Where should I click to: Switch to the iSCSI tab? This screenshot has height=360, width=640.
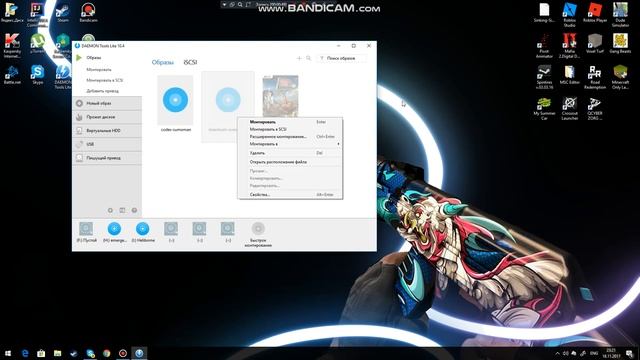coord(190,62)
